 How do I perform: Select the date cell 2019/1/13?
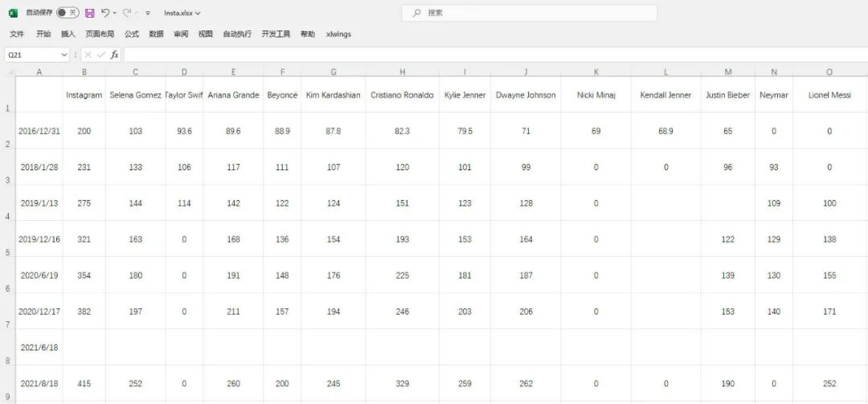(39, 202)
